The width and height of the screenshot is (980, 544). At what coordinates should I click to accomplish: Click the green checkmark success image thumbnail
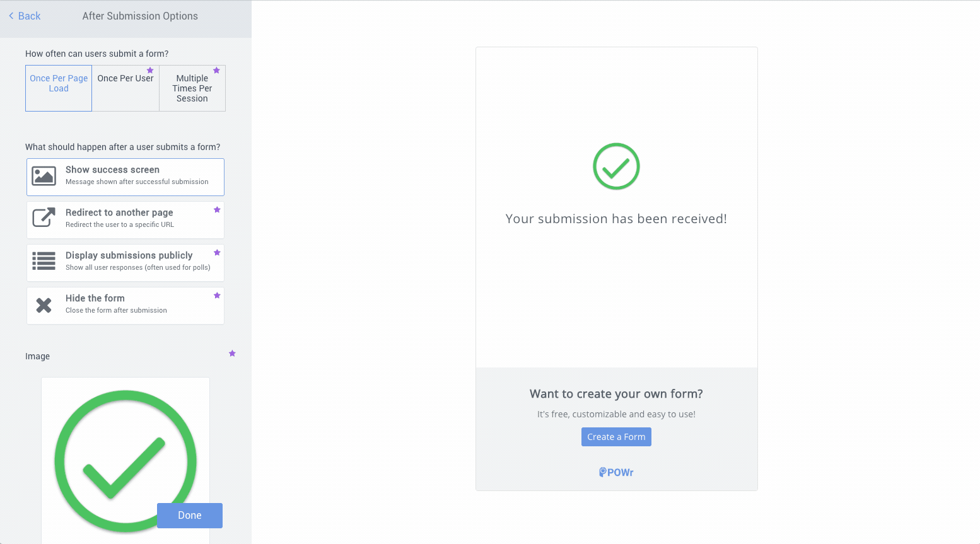(125, 459)
